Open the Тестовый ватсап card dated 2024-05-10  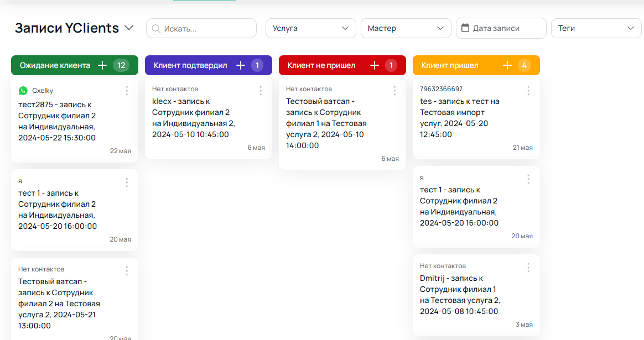[326, 123]
